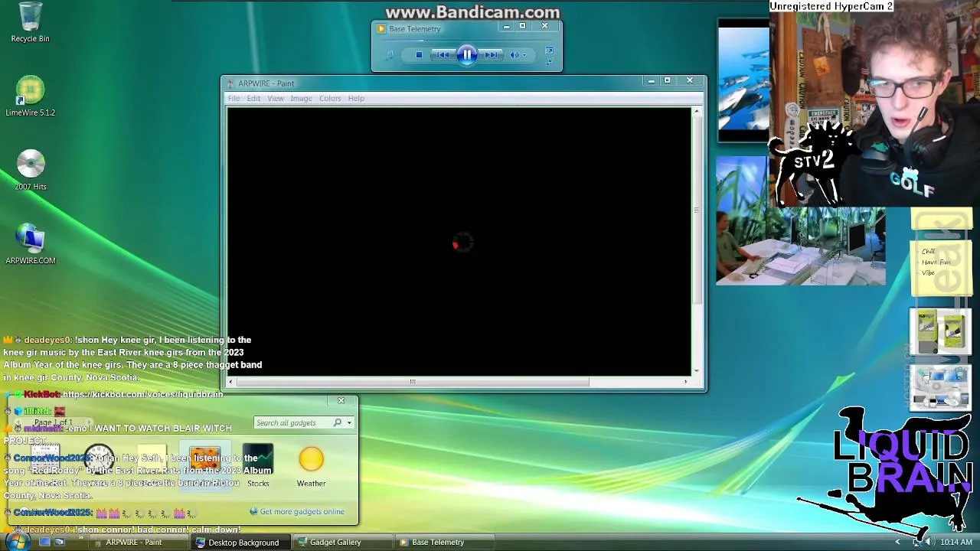Click the media player seek progress bar
The height and width of the screenshot is (551, 980).
(x=467, y=41)
